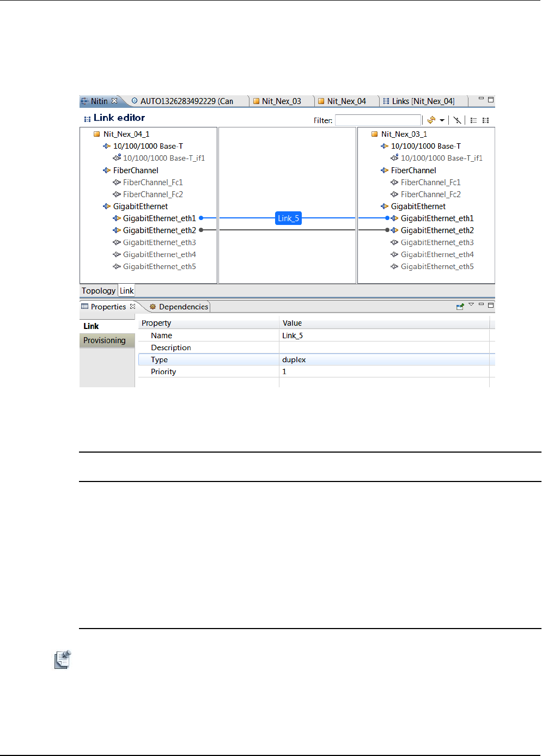The image size is (542, 756).
Task: Click the yellow sync arrows icon beside Filter
Action: pos(431,120)
